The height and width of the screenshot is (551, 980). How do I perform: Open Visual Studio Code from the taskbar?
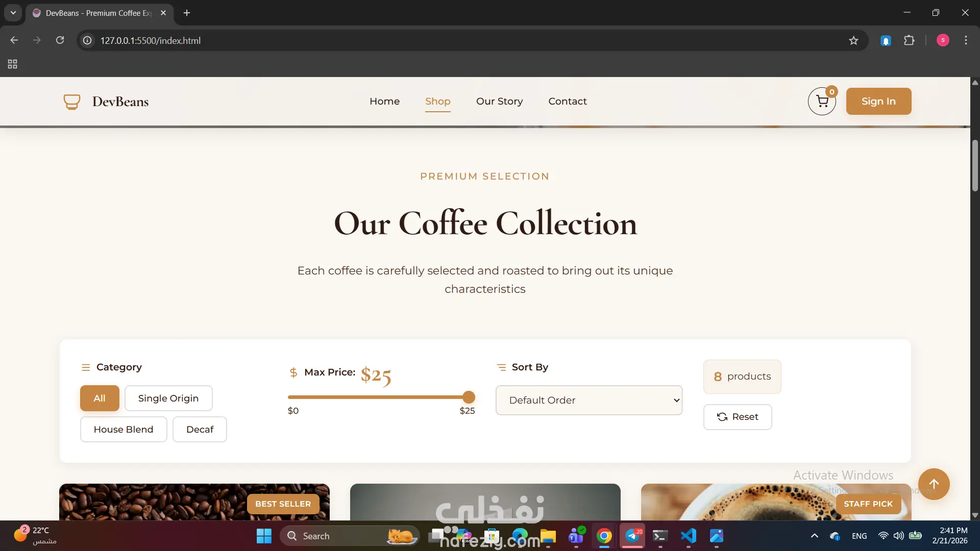(x=688, y=536)
